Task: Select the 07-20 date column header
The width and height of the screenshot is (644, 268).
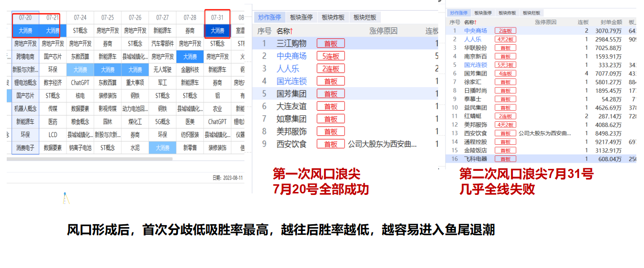Action: [26, 18]
